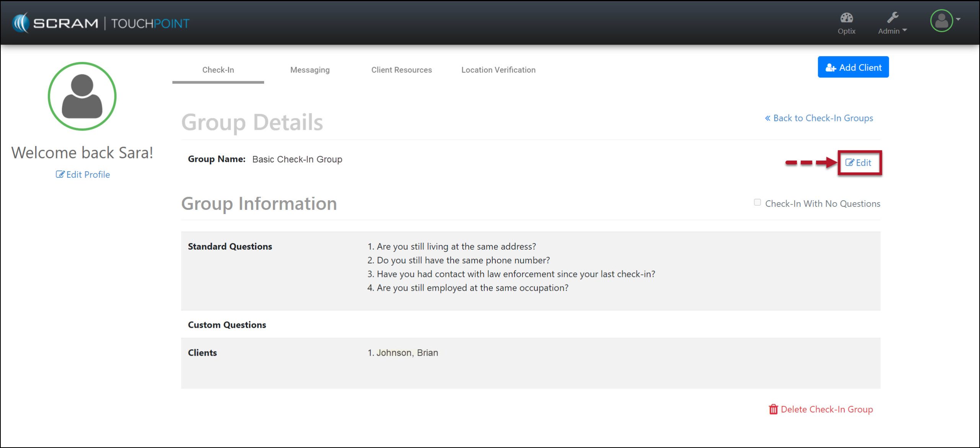Expand the Admin dropdown caret
The image size is (980, 448).
[905, 30]
